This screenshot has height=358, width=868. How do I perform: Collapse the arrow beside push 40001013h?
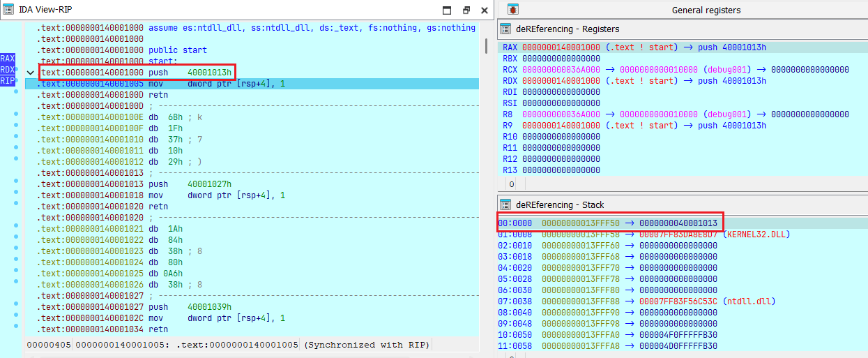(30, 73)
